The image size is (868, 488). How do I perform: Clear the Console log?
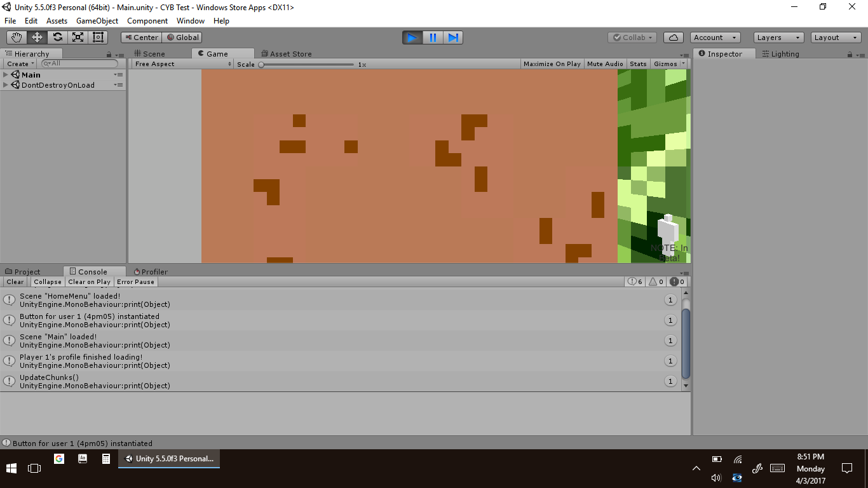point(15,282)
